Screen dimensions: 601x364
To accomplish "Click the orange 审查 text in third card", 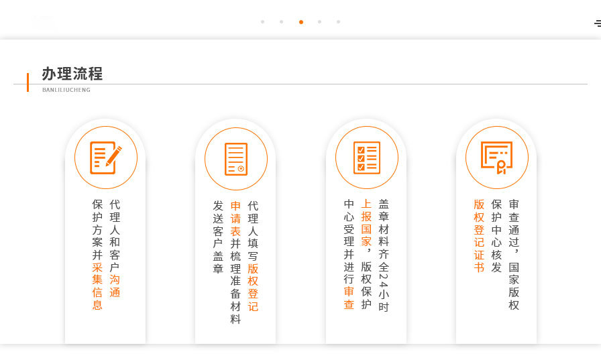I will point(349,298).
